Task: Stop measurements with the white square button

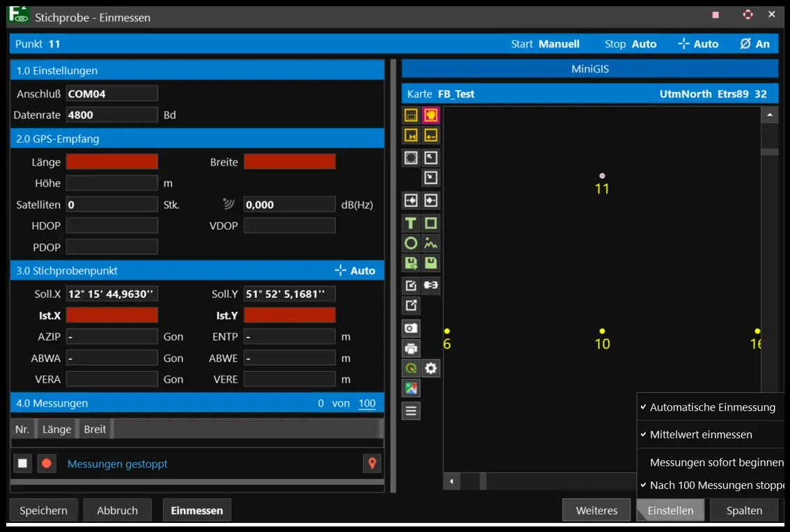Action: point(23,464)
